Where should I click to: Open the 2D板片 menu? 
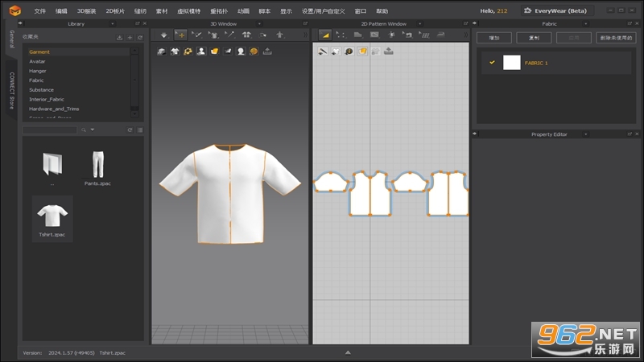pos(115,11)
